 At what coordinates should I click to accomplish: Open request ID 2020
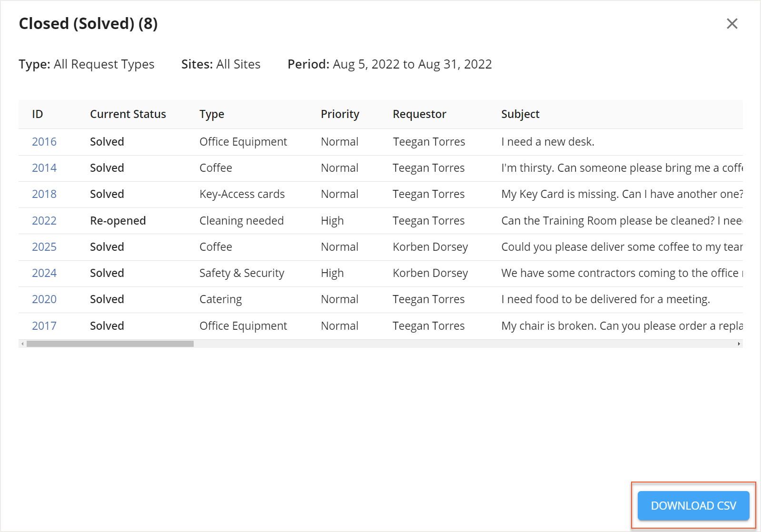coord(44,299)
